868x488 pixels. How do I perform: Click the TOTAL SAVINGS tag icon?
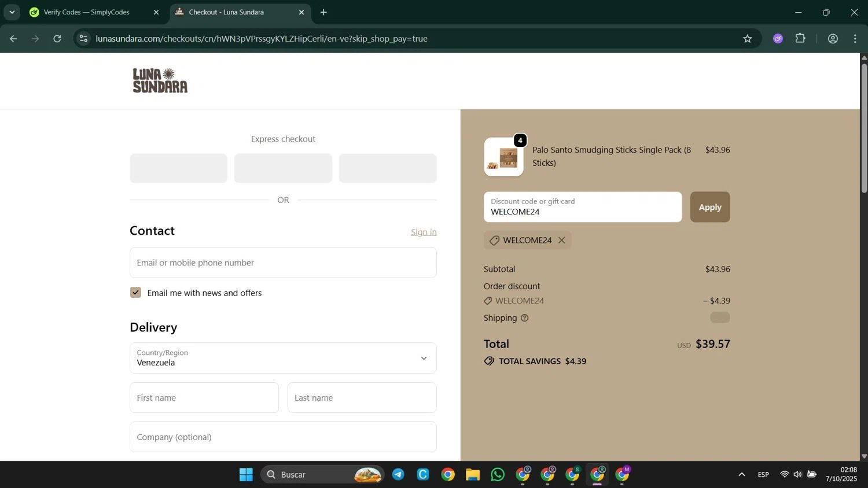pos(489,361)
